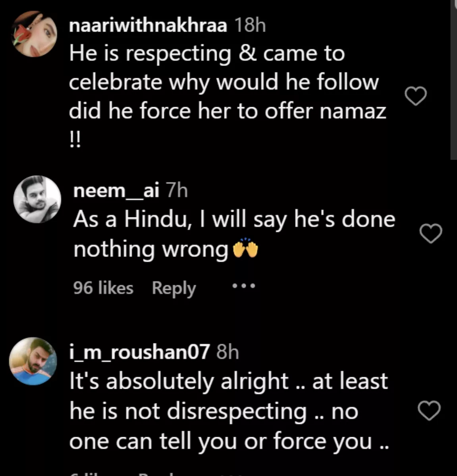Open the i_m_roushan07 username link
The image size is (457, 476).
point(139,352)
